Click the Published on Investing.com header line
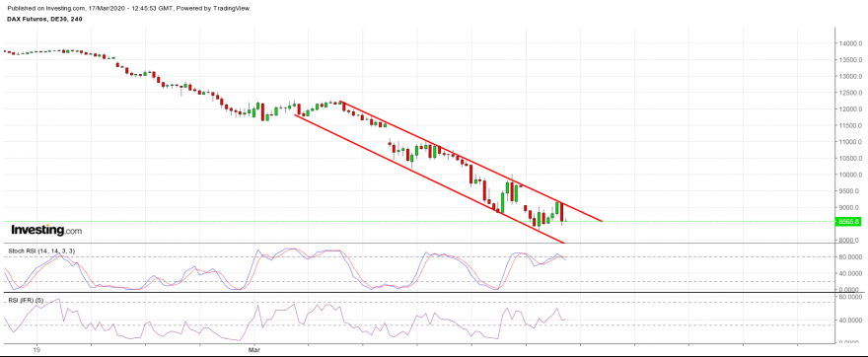 128,8
